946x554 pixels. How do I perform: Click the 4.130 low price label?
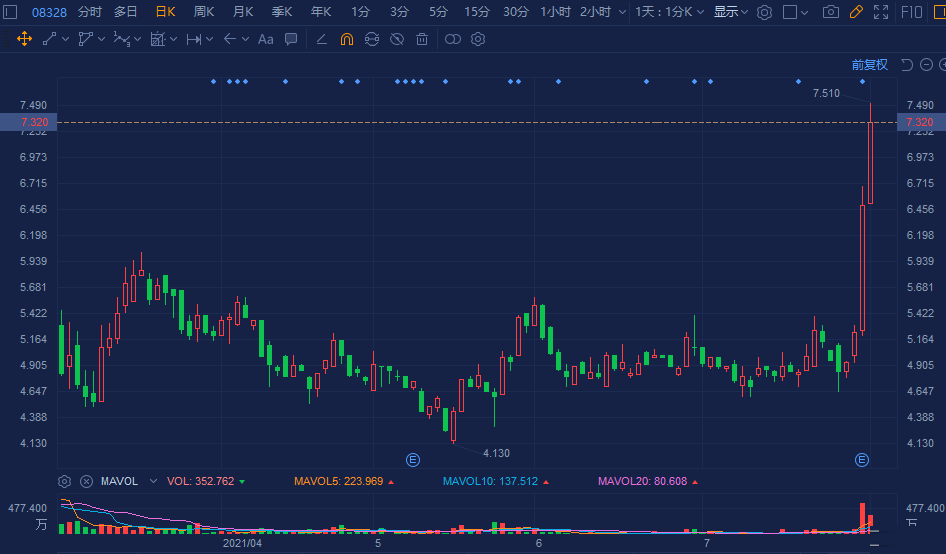point(497,453)
